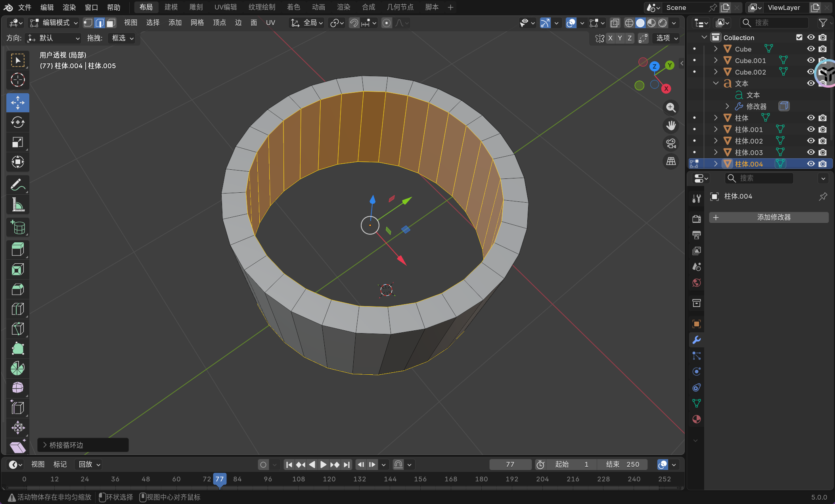
Task: Switch to face select mode
Action: (x=111, y=23)
